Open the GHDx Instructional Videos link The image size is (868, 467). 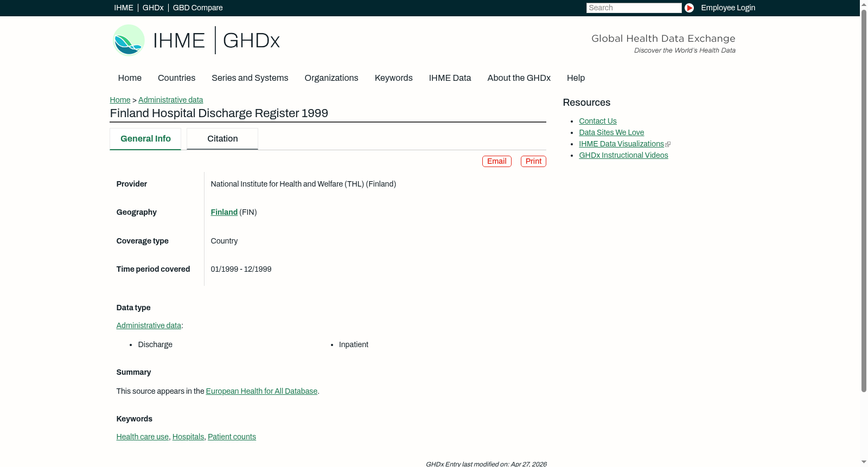623,155
